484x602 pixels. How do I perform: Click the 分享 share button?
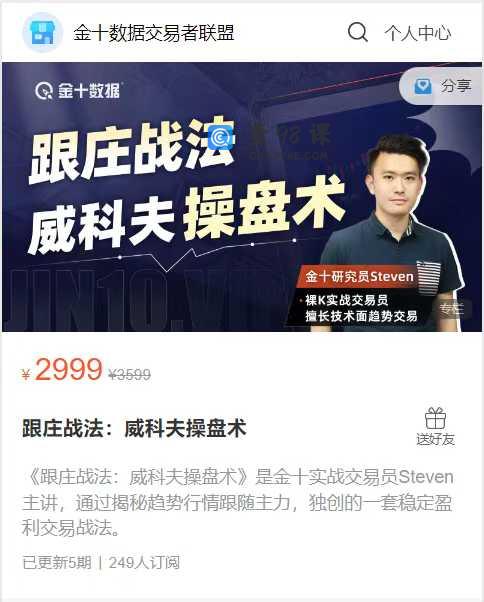(441, 86)
